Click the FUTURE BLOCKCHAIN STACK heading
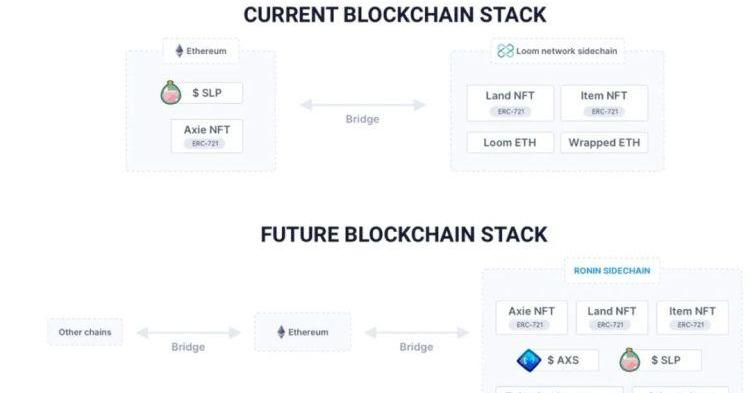This screenshot has height=393, width=750. 404,235
